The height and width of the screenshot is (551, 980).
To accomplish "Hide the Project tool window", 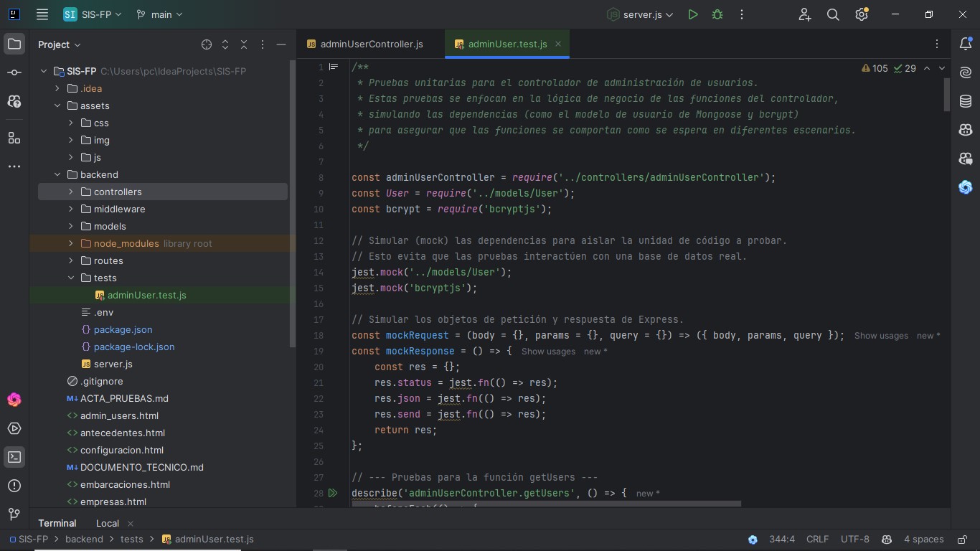I will (281, 44).
